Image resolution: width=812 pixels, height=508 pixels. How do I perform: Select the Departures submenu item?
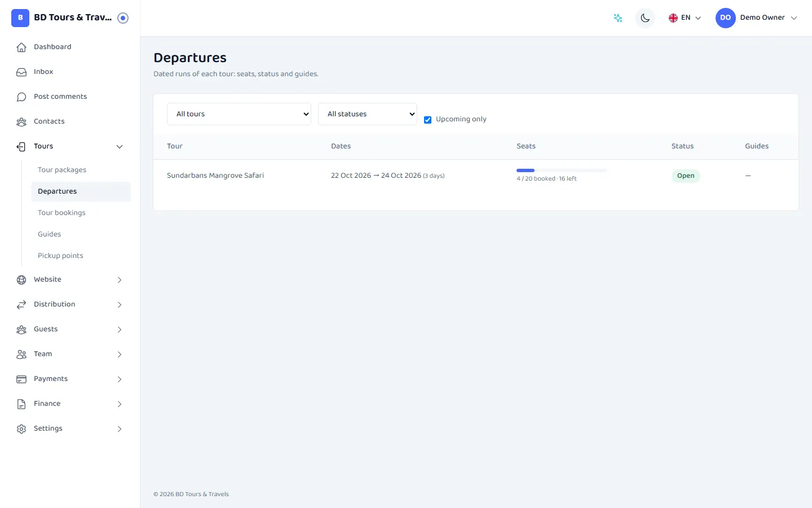click(x=81, y=191)
